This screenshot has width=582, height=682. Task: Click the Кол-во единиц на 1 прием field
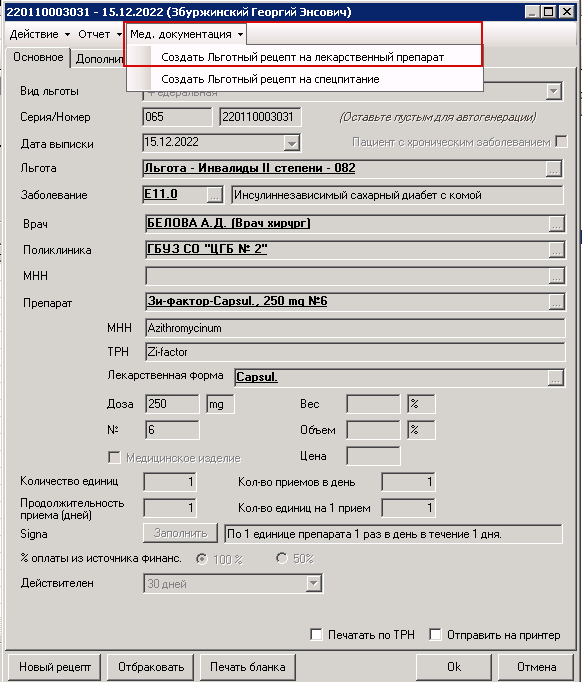pos(408,508)
